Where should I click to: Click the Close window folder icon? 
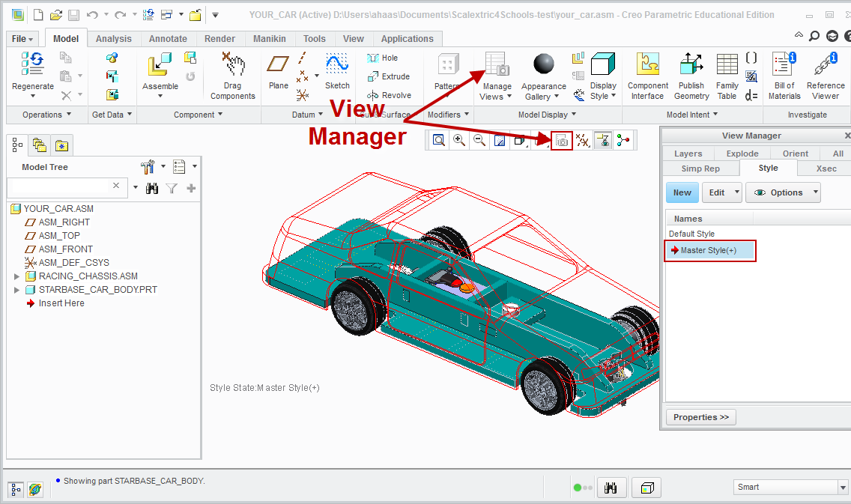click(x=196, y=15)
